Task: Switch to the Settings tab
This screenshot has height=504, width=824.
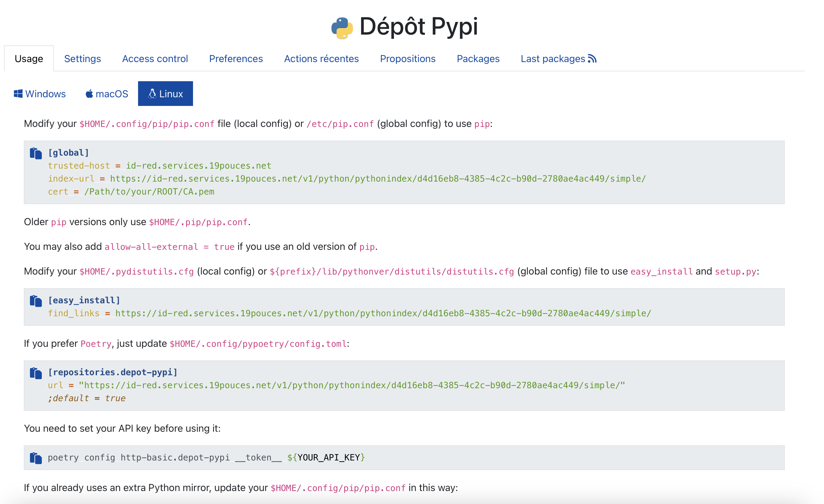Action: point(82,59)
